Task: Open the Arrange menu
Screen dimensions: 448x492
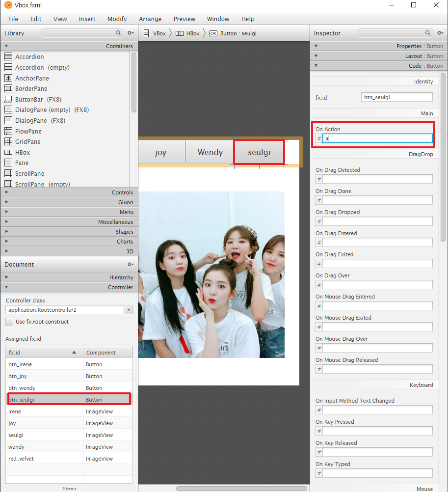Action: click(150, 19)
